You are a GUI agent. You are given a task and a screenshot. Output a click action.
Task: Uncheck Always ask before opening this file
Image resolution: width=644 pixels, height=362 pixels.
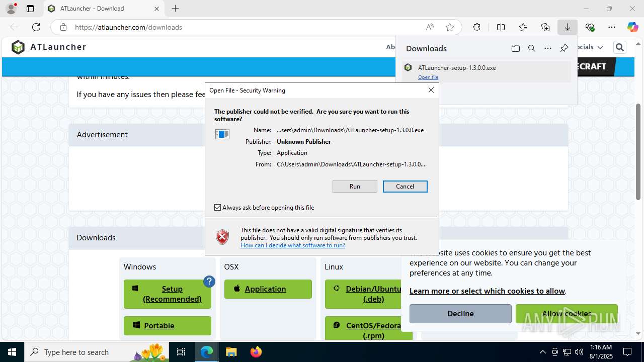(217, 207)
